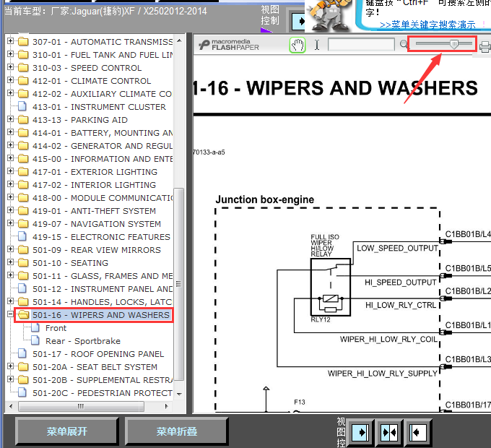Expand 412-01 Climate Control node

[x=10, y=80]
